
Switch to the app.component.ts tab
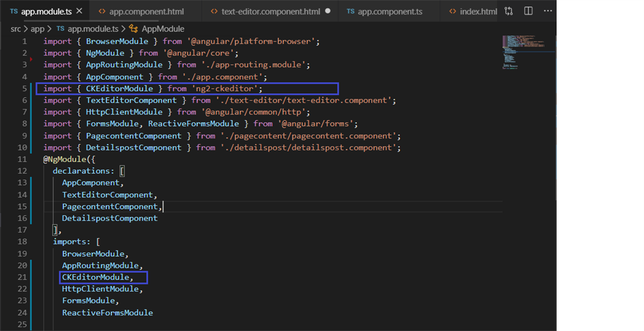[x=385, y=11]
